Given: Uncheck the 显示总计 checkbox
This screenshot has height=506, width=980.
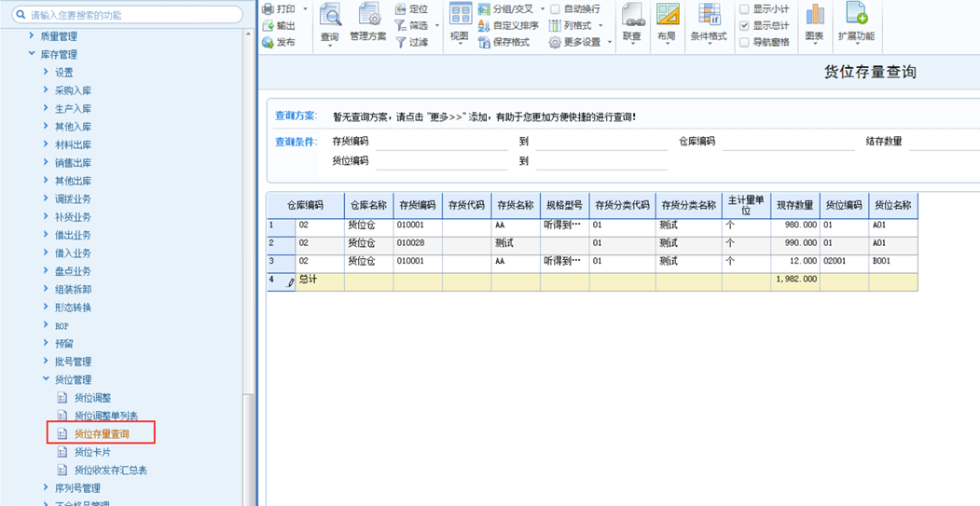Looking at the screenshot, I should pyautogui.click(x=744, y=25).
